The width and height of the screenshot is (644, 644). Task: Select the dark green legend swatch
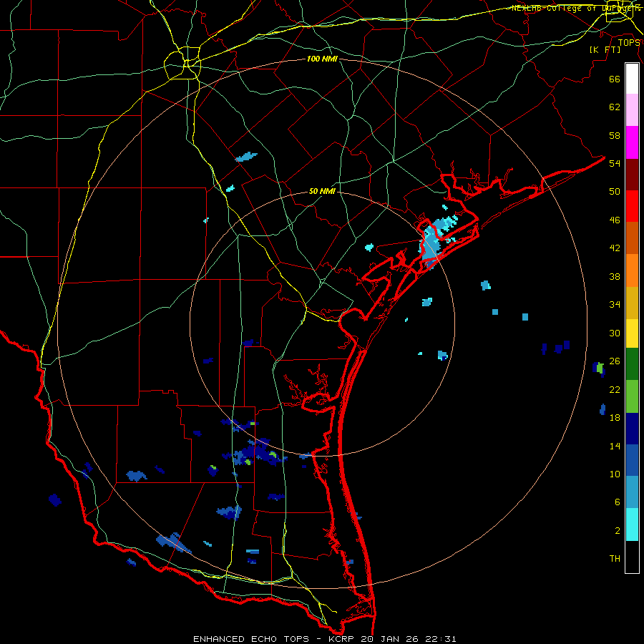point(632,364)
